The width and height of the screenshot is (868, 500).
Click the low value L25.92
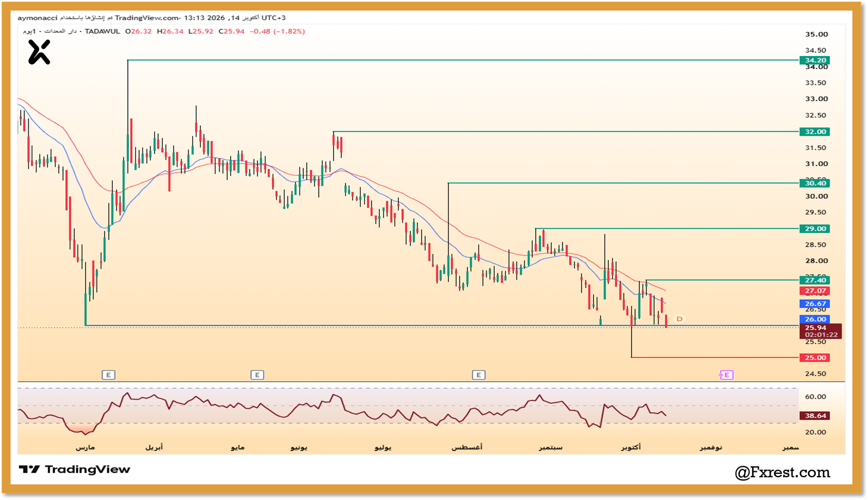201,31
